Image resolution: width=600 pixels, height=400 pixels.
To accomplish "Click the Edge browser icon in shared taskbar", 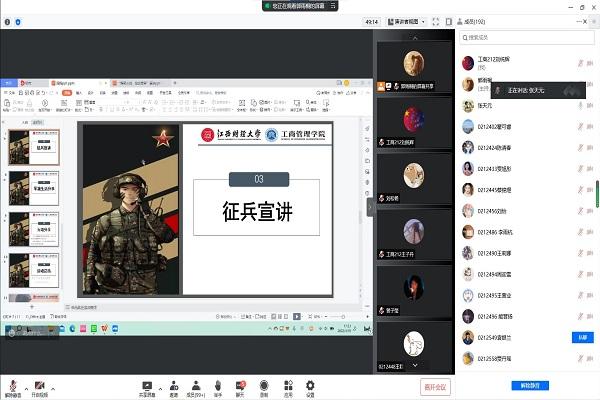I will click(72, 329).
